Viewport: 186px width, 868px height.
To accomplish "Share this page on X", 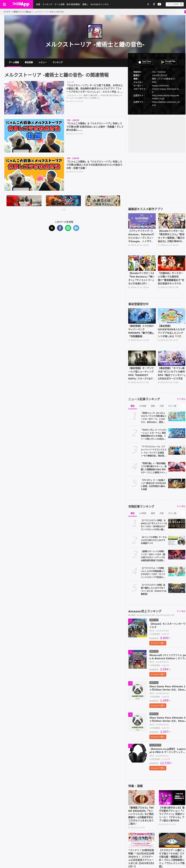I will [x=52, y=228].
